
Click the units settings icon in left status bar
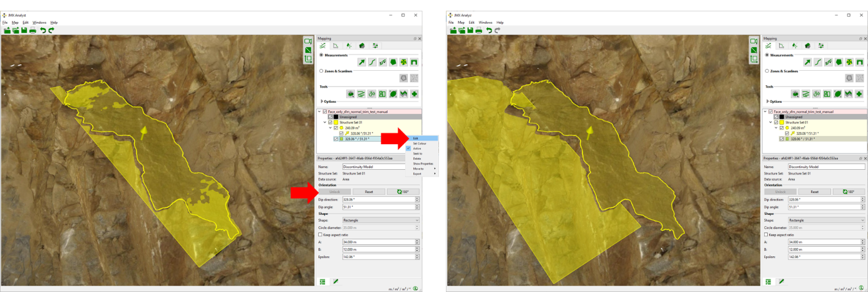[415, 288]
